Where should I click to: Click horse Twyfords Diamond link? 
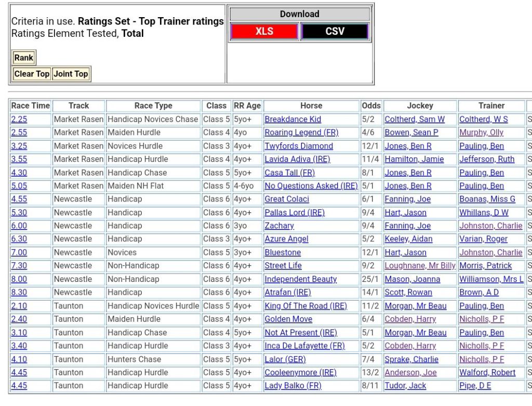(x=299, y=146)
